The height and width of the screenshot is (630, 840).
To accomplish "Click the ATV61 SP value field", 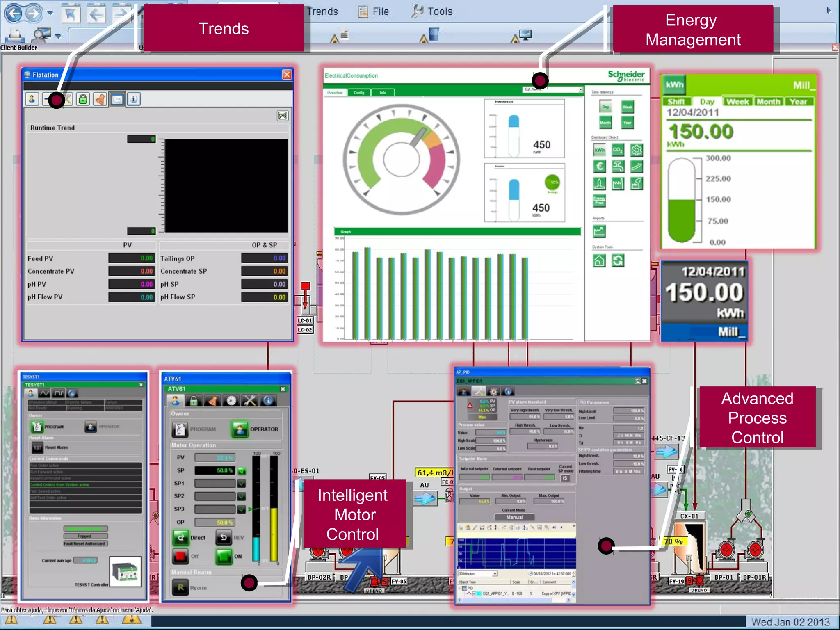I will click(215, 470).
